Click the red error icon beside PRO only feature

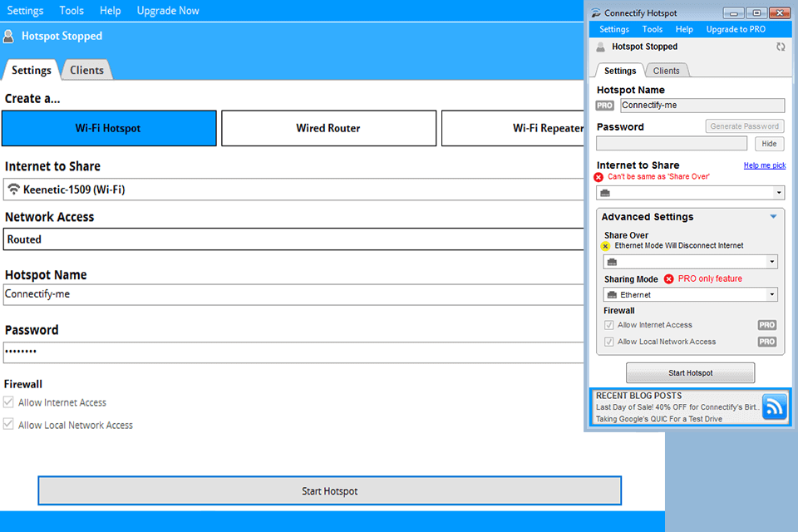pyautogui.click(x=668, y=278)
